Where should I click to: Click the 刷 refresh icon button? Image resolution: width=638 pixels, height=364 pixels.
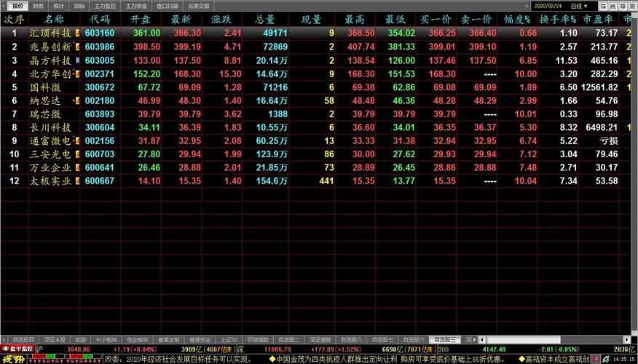click(x=633, y=6)
